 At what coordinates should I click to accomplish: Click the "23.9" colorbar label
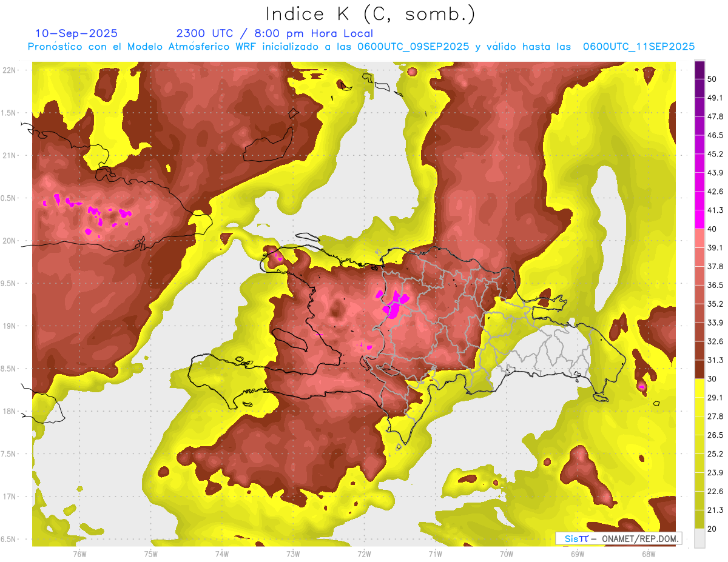click(715, 473)
